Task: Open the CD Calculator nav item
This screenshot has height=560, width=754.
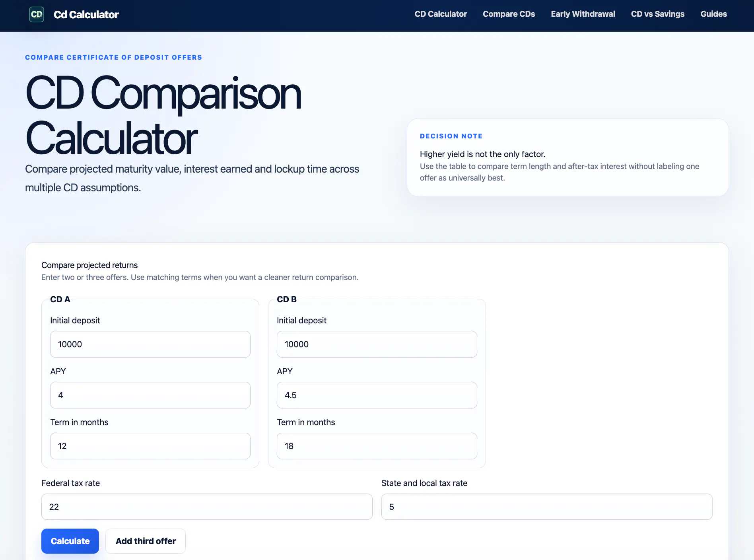Action: pos(441,14)
